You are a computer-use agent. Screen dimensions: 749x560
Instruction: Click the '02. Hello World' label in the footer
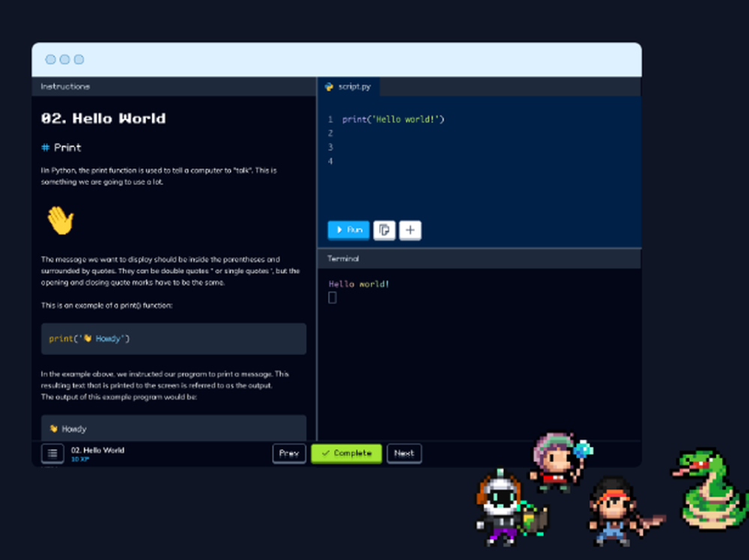pyautogui.click(x=98, y=450)
